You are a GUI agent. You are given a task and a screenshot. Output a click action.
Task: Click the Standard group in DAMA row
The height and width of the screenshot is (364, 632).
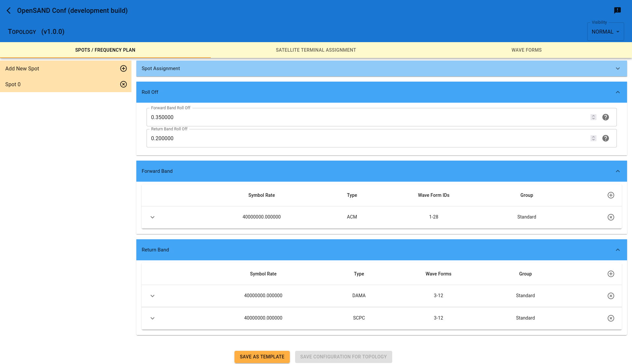[525, 296]
